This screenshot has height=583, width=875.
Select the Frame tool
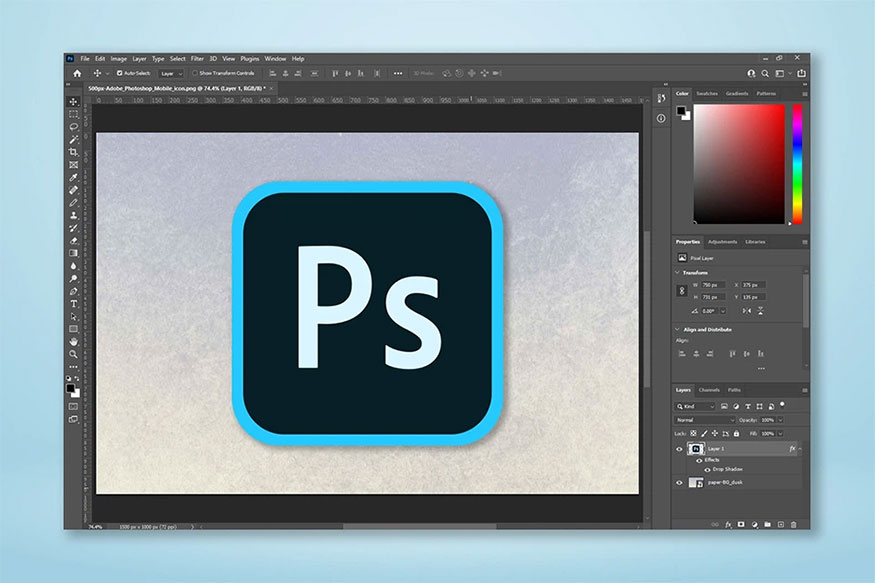[x=73, y=165]
